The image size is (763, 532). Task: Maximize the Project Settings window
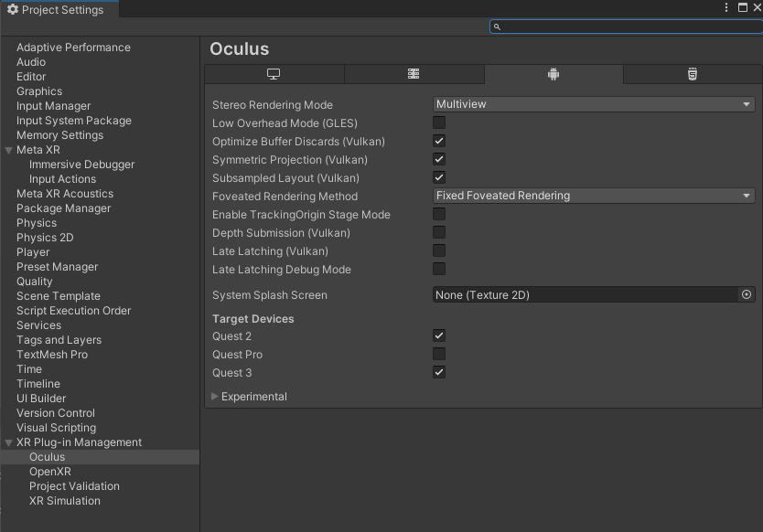(x=743, y=7)
